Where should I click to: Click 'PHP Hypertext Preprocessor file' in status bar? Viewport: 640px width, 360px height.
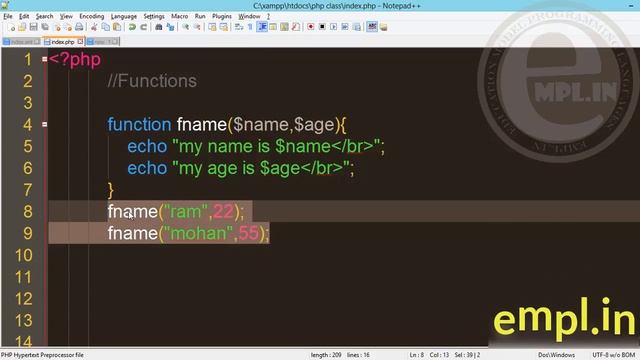(42, 355)
